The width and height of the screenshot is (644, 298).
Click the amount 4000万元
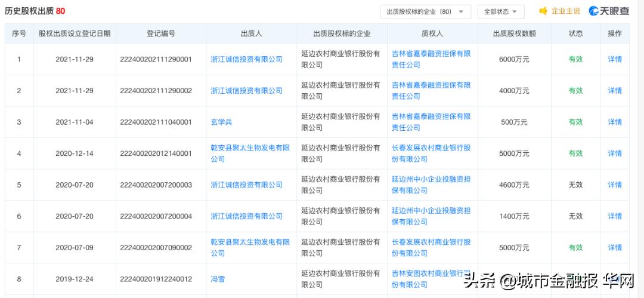pos(514,91)
